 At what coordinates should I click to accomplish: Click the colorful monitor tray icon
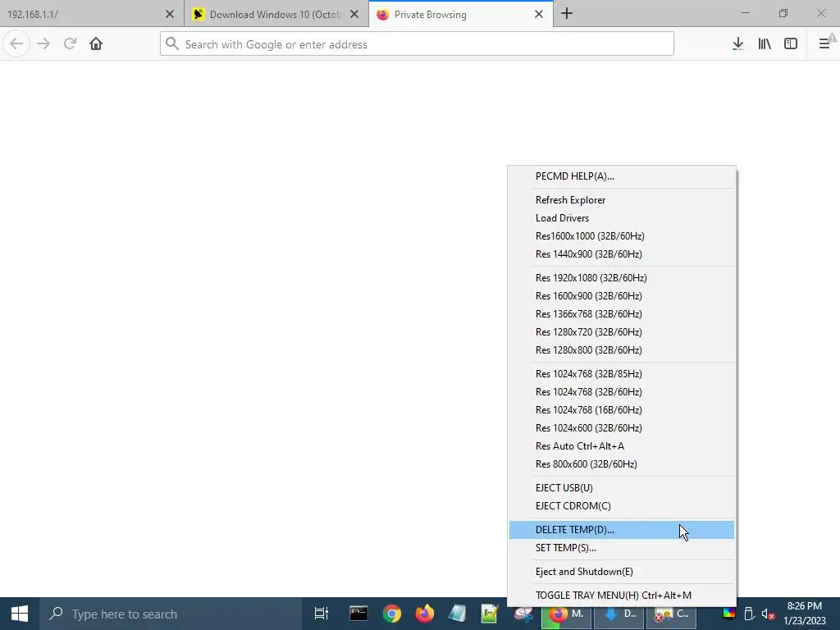tap(729, 614)
